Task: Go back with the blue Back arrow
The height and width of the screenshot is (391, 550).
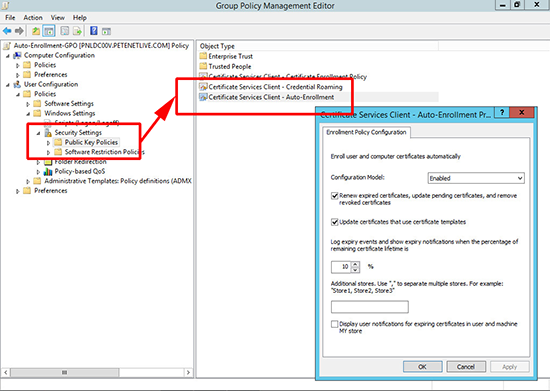Action: [x=7, y=31]
